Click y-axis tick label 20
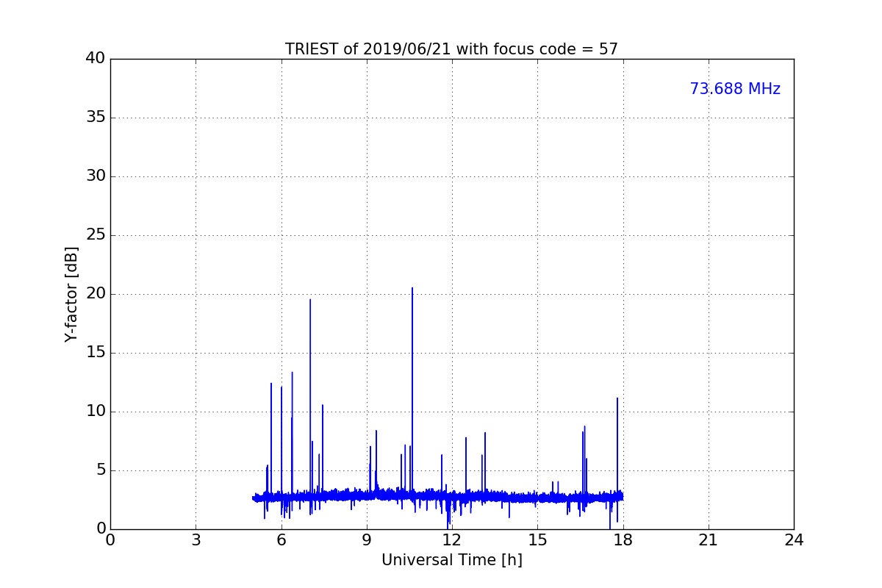The image size is (882, 588). (96, 294)
